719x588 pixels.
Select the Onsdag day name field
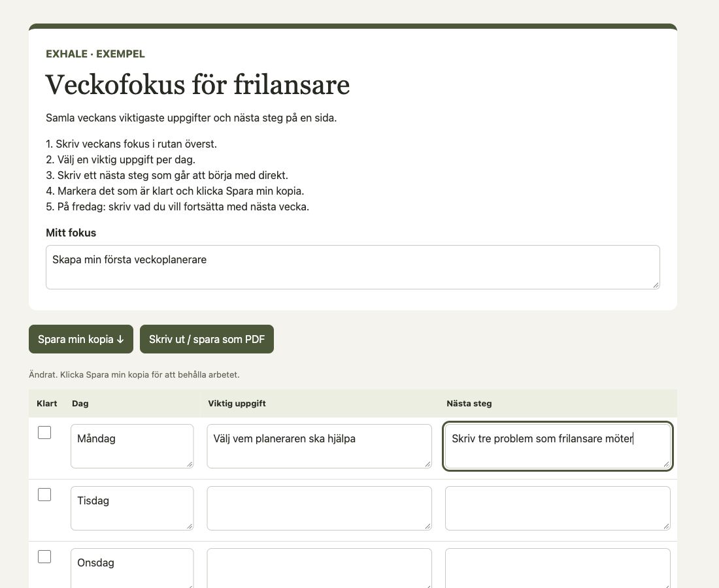[132, 568]
